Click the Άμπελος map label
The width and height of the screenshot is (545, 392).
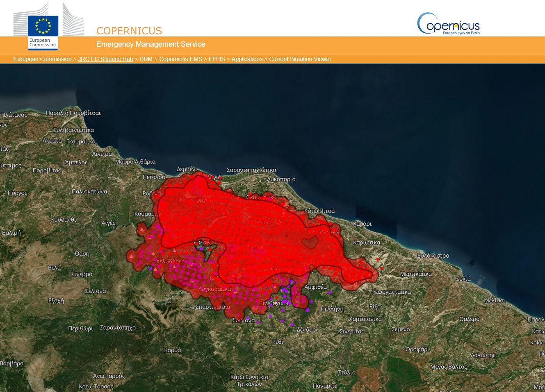click(x=76, y=162)
